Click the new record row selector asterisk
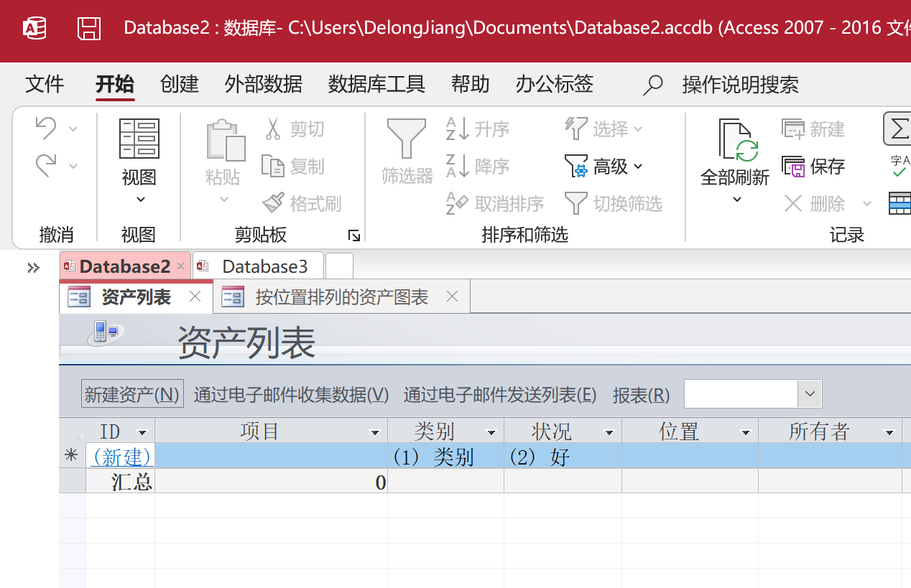The height and width of the screenshot is (588, 911). (72, 456)
